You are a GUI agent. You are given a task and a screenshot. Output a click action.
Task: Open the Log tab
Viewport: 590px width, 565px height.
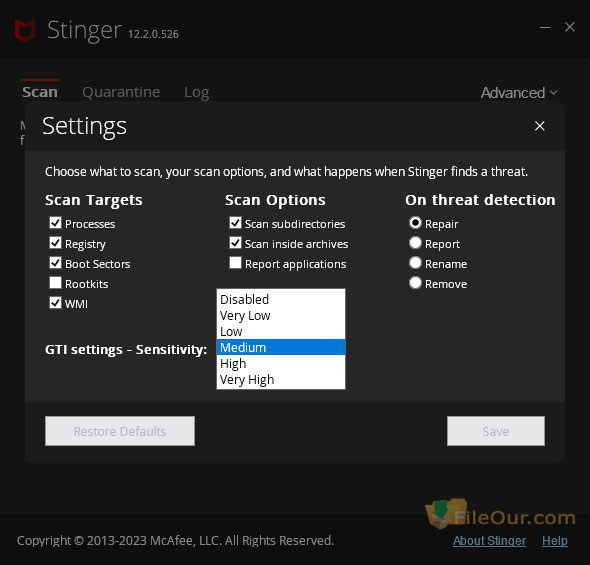[196, 93]
